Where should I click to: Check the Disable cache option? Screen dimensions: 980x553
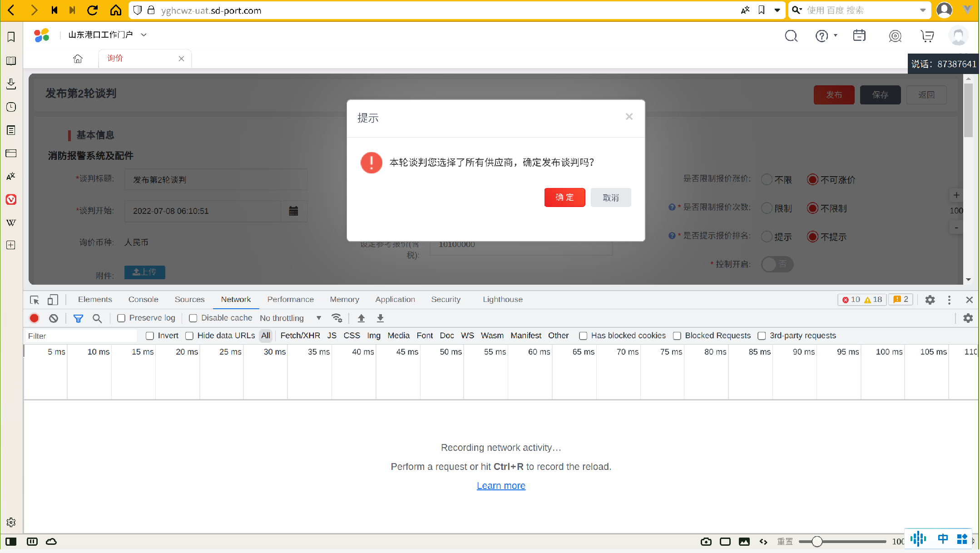coord(193,318)
